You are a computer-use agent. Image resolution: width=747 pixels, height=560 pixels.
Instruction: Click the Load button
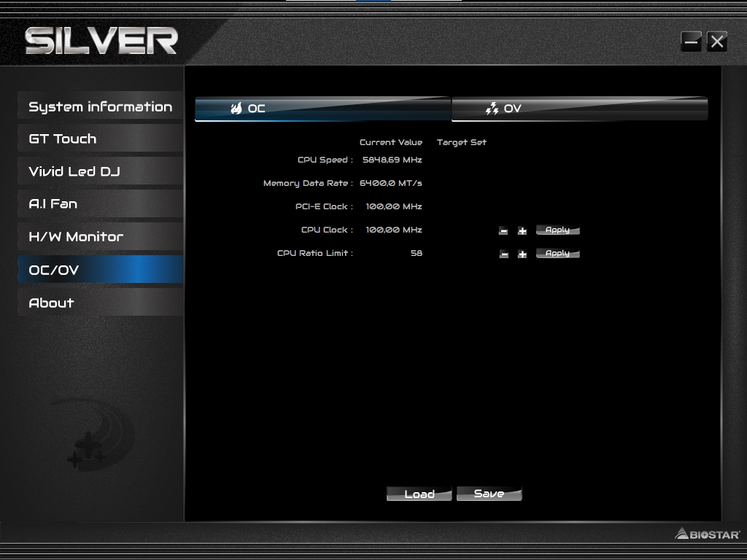pyautogui.click(x=419, y=494)
